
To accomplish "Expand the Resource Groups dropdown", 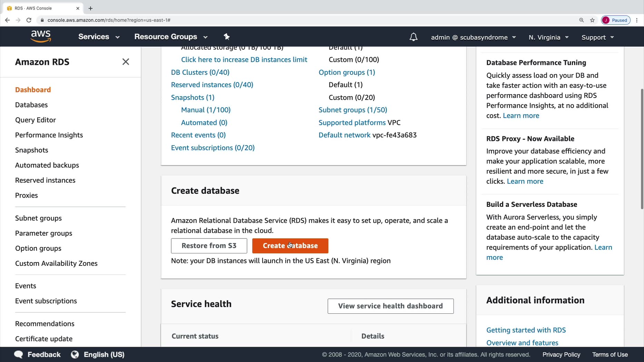I will pyautogui.click(x=171, y=37).
